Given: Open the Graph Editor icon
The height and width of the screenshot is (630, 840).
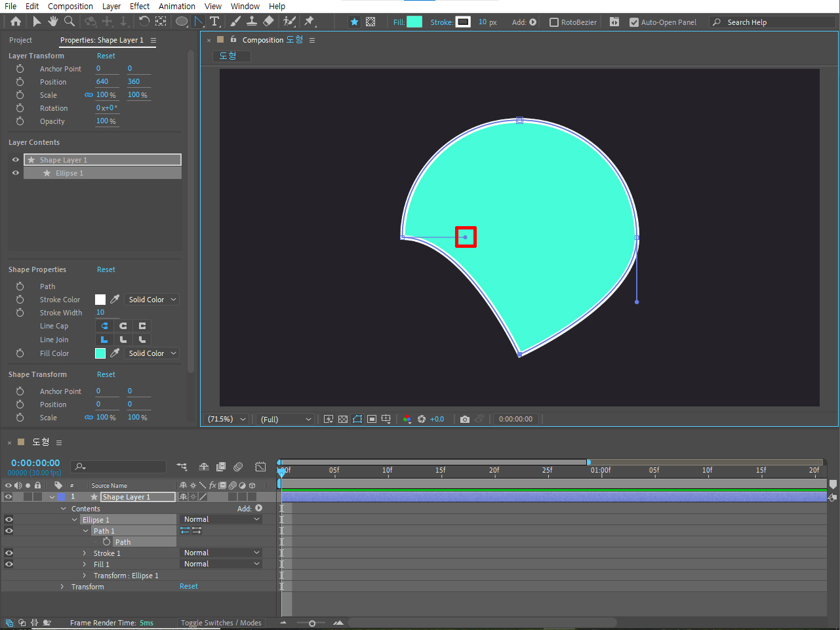Looking at the screenshot, I should click(x=260, y=467).
